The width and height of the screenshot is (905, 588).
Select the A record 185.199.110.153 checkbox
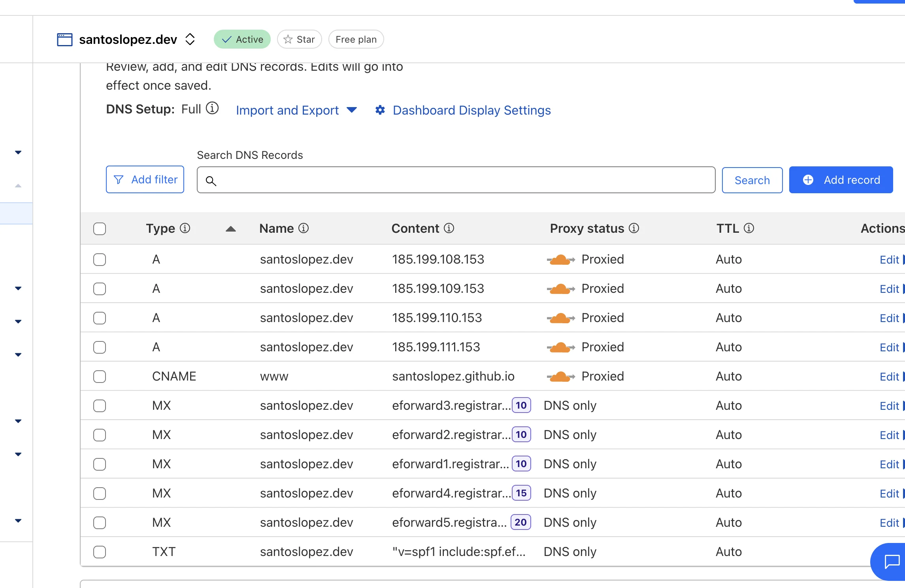pos(100,318)
